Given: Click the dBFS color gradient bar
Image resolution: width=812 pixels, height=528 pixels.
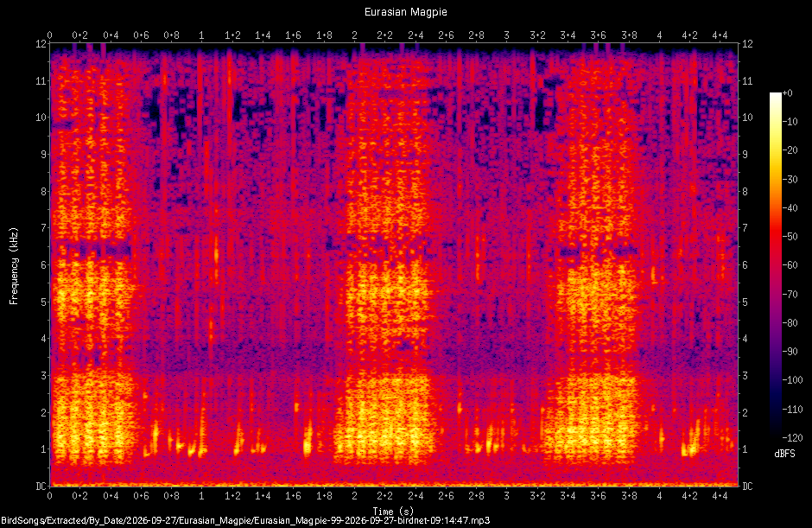Looking at the screenshot, I should pos(775,265).
